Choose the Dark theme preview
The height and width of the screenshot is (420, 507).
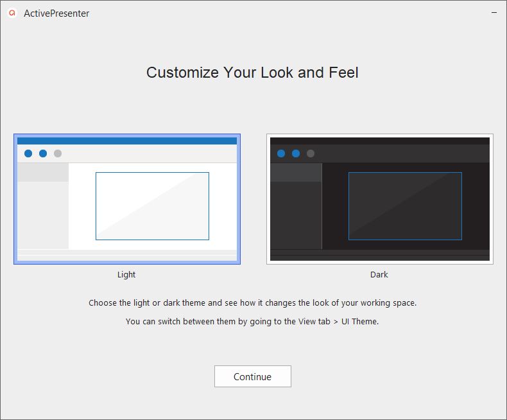[x=380, y=199]
